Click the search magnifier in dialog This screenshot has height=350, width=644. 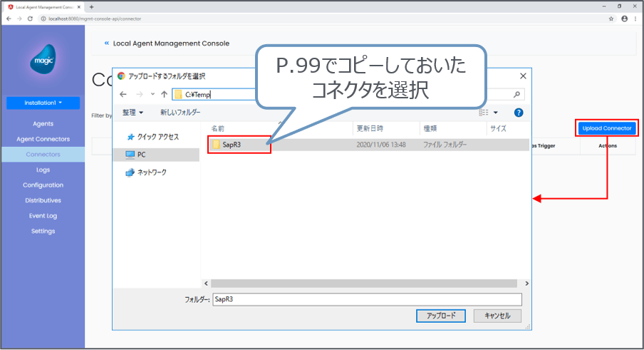[516, 94]
